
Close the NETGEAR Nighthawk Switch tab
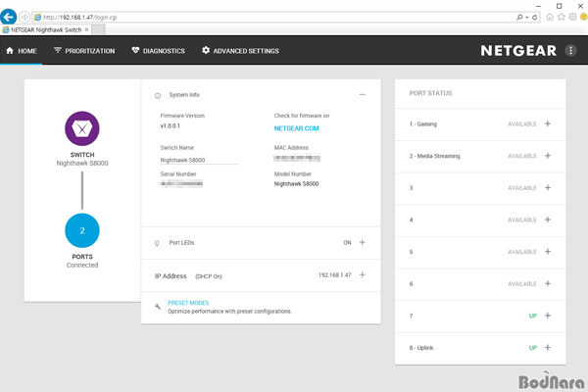(x=86, y=29)
